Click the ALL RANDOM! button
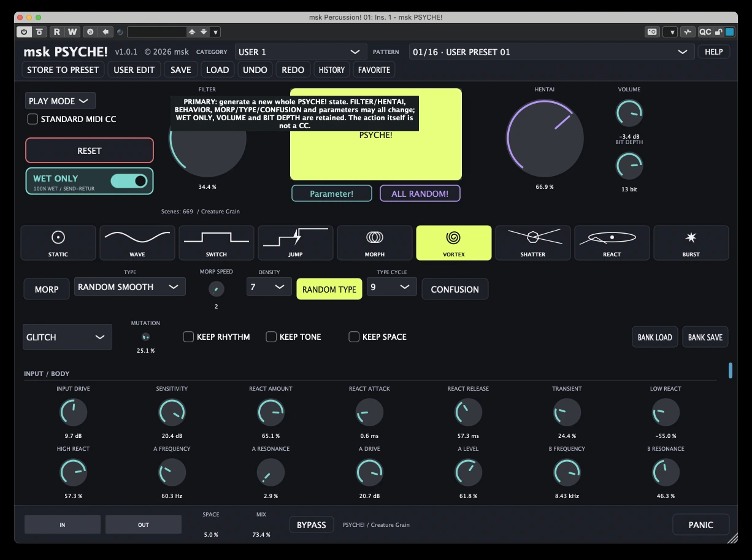The image size is (752, 560). (x=420, y=194)
